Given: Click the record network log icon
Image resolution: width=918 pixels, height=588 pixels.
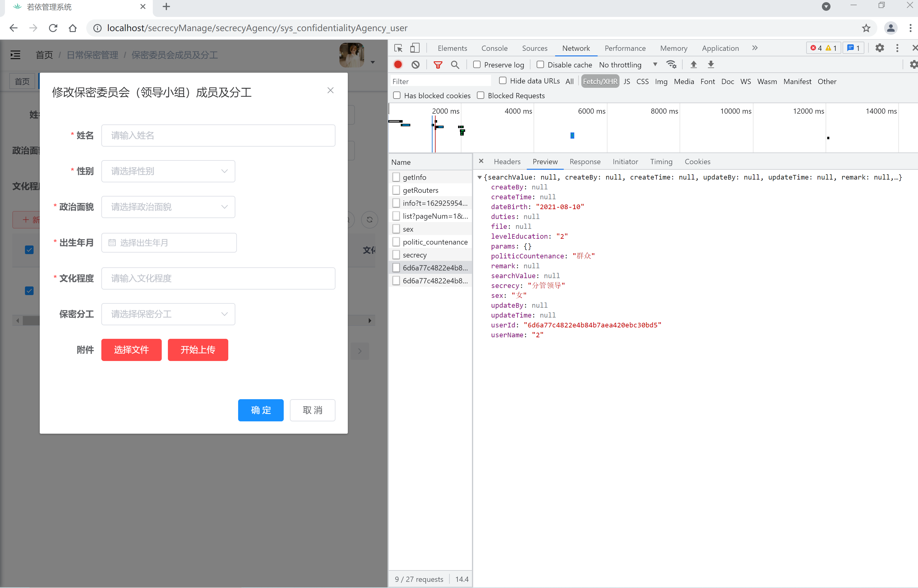Looking at the screenshot, I should coord(398,64).
